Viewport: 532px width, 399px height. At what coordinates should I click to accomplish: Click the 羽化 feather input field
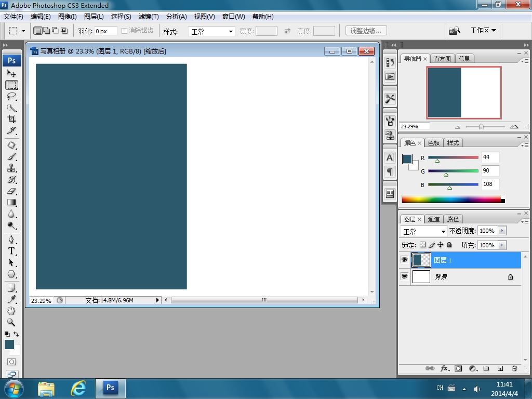tap(105, 31)
